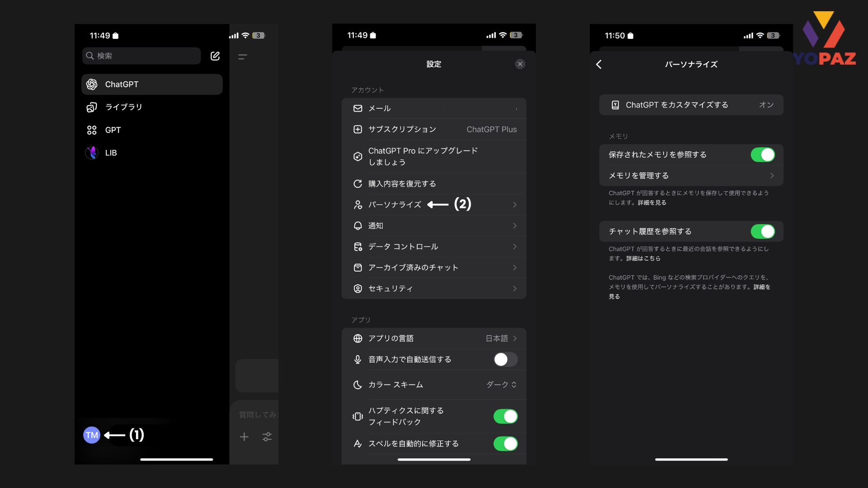Open メモリを管理する
Viewport: 868px width, 488px height.
point(691,175)
